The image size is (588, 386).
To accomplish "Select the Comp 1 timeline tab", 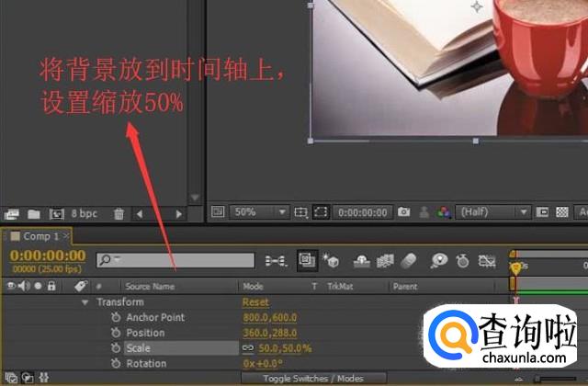I will click(x=40, y=236).
